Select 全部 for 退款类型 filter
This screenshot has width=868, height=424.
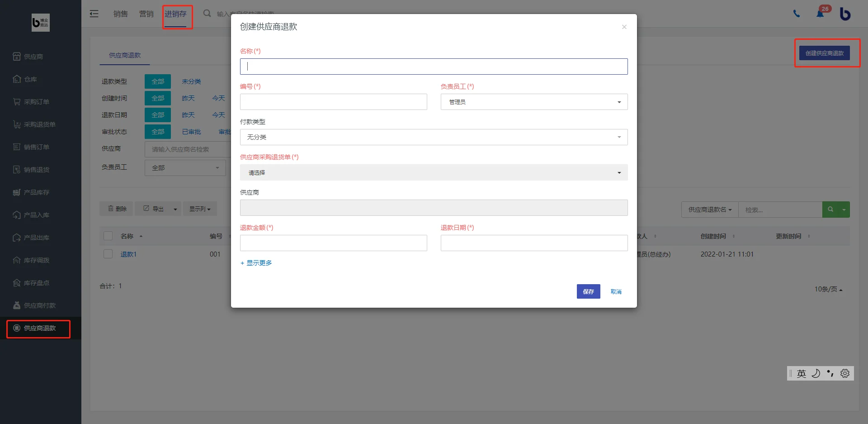coord(158,81)
